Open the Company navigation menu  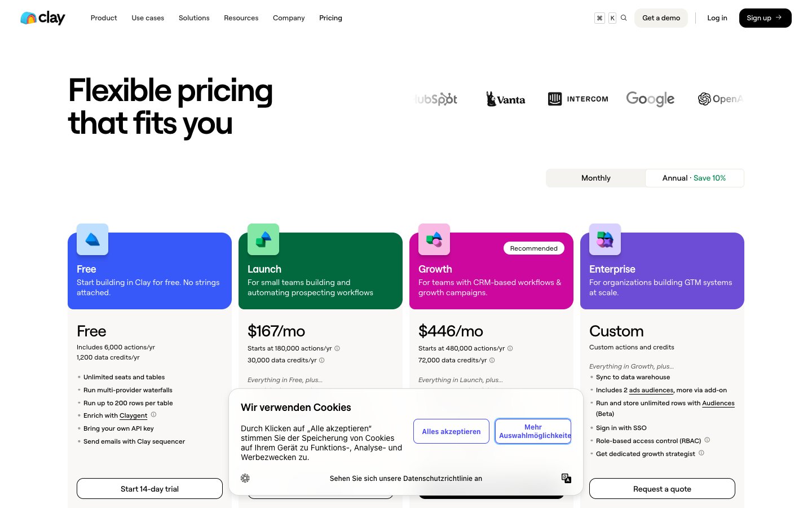[289, 17]
